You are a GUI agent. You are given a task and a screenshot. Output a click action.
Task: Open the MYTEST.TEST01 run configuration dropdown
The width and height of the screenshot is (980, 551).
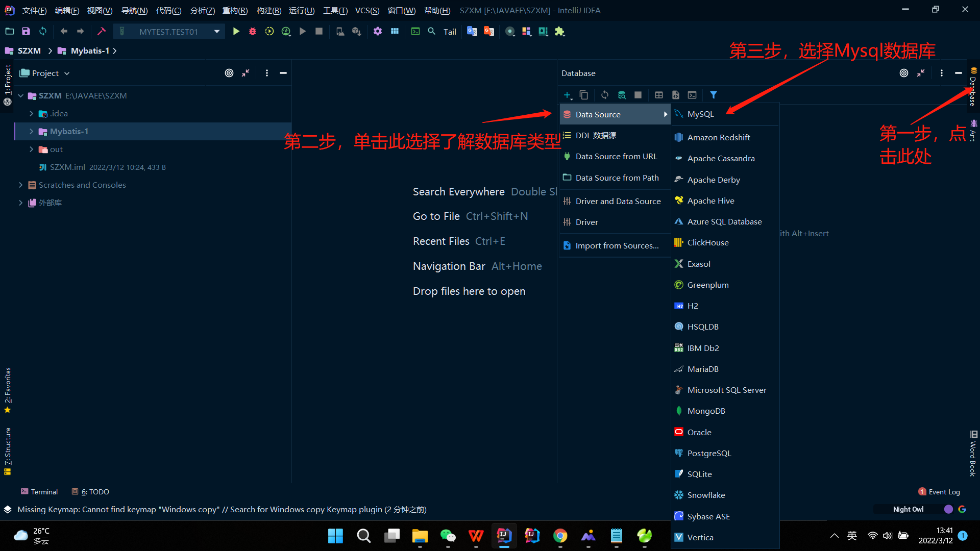169,32
